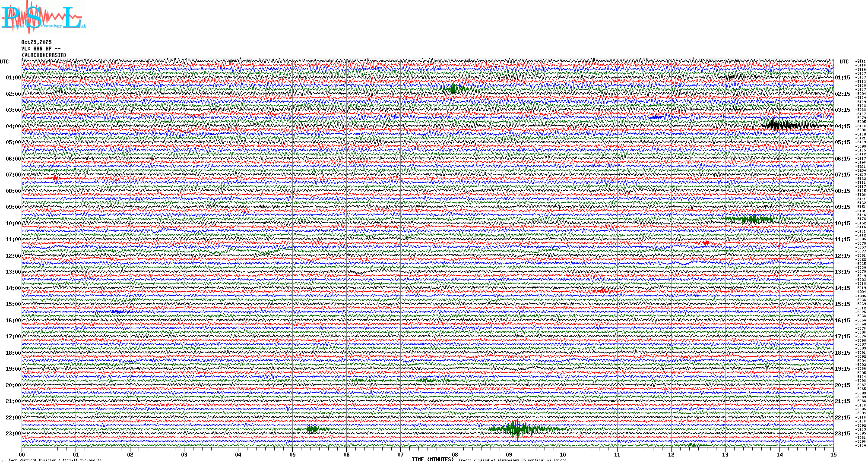The width and height of the screenshot is (868, 466).
Task: Click minute 08 on the bottom time axis
Action: click(455, 455)
